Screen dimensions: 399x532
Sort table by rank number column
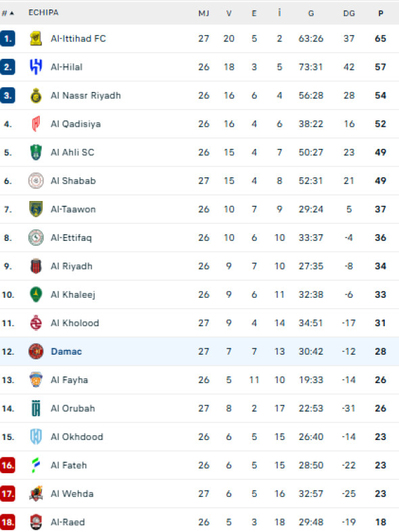pos(8,14)
